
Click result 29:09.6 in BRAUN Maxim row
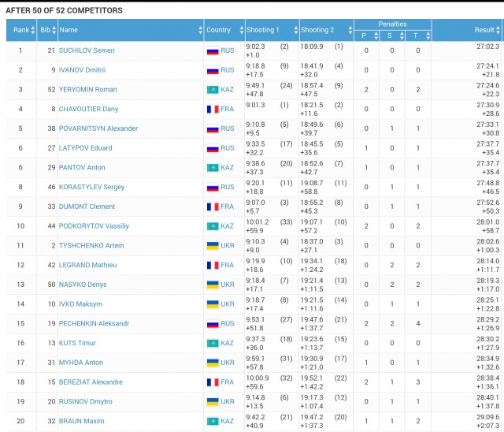(x=488, y=417)
